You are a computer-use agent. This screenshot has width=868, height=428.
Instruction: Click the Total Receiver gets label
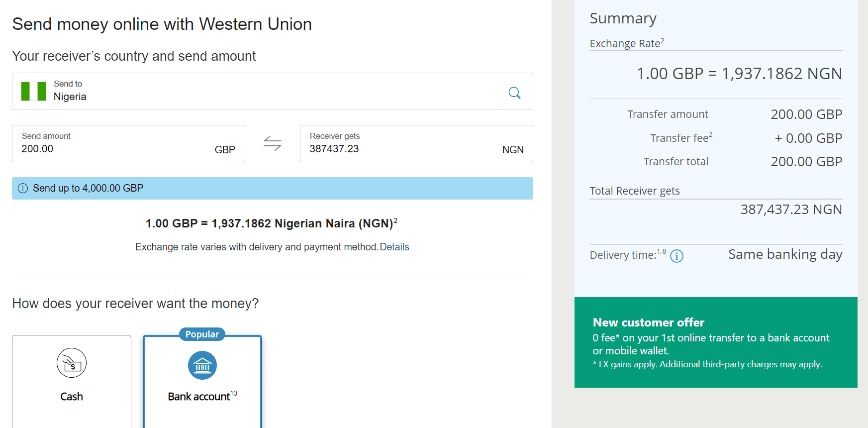(x=635, y=191)
